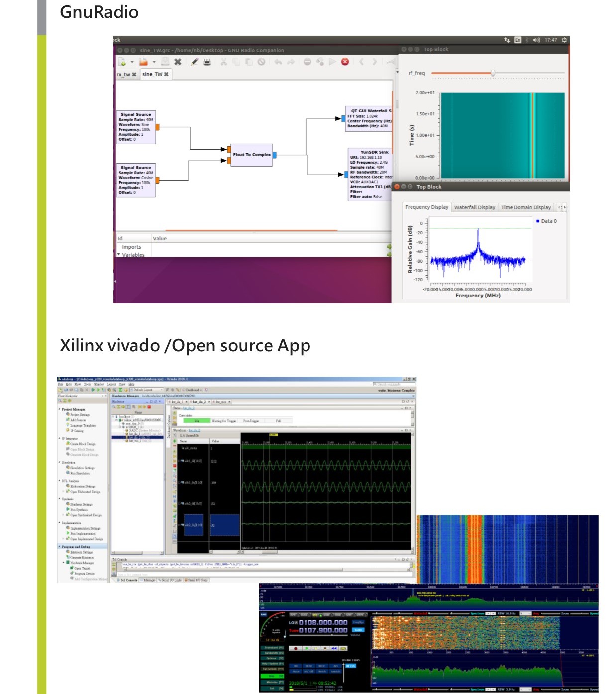Click the undo arrow icon

point(278,62)
